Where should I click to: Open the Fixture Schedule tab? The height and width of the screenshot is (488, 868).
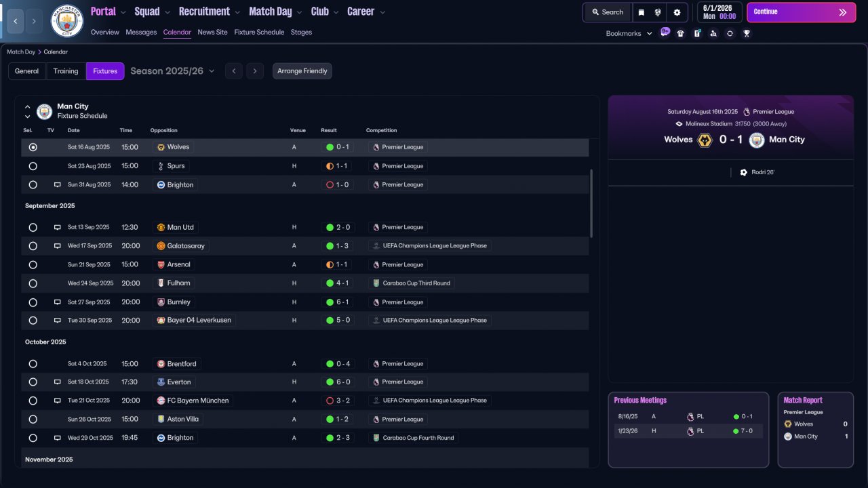coord(259,33)
